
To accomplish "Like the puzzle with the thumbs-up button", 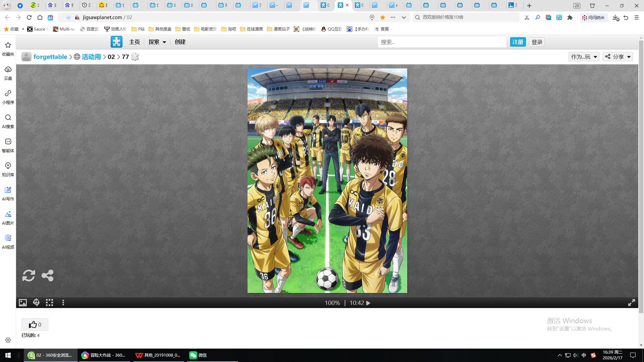I will (35, 324).
